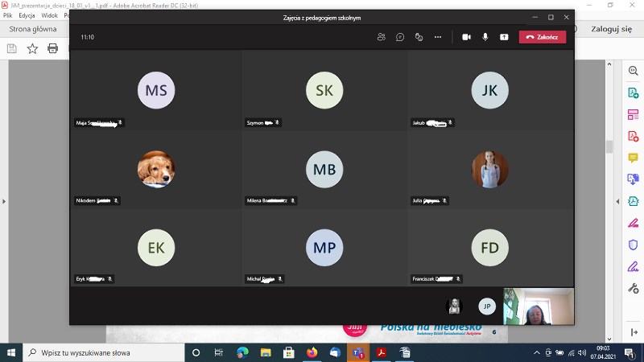Screen dimensions: 644x362
Task: Open more actions ellipsis menu
Action: point(438,37)
